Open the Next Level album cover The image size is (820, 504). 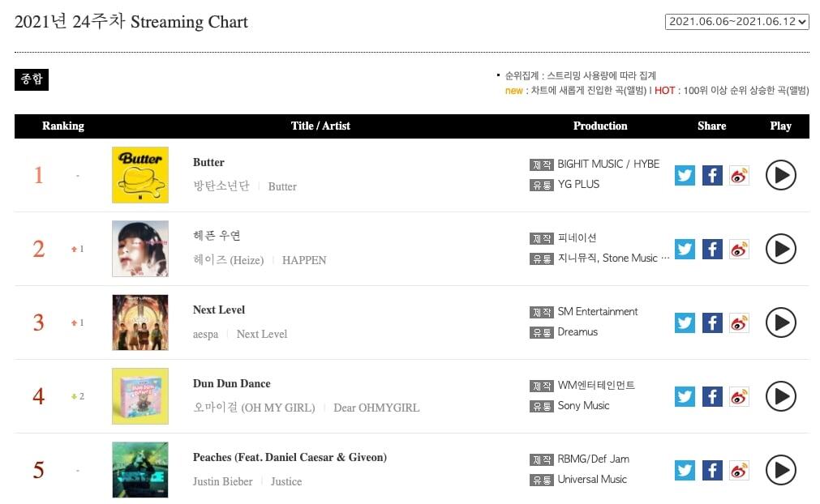(x=140, y=322)
